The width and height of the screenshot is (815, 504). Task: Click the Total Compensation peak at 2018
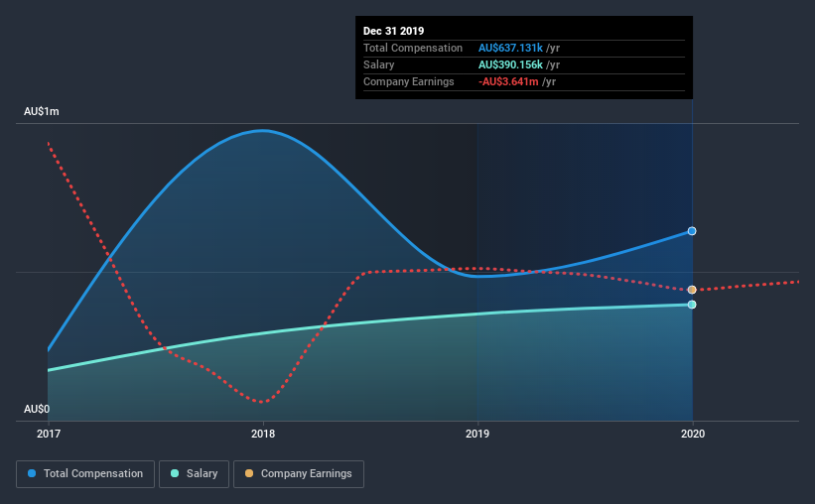click(263, 130)
